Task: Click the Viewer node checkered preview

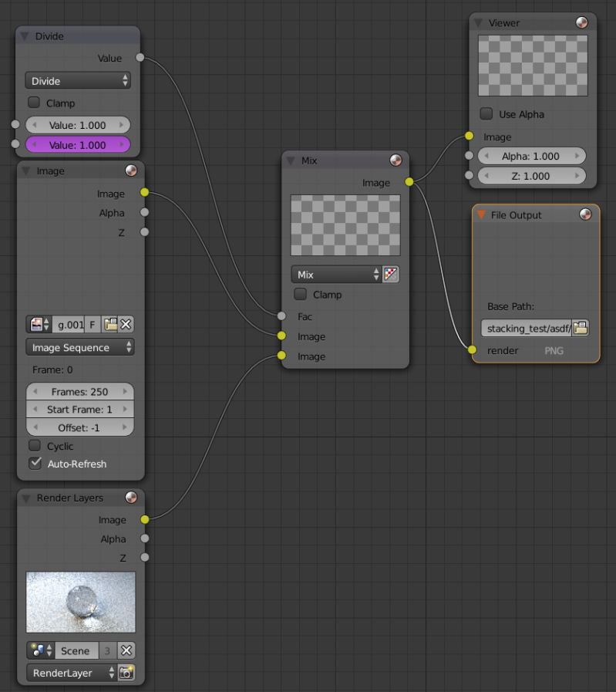Action: click(533, 66)
